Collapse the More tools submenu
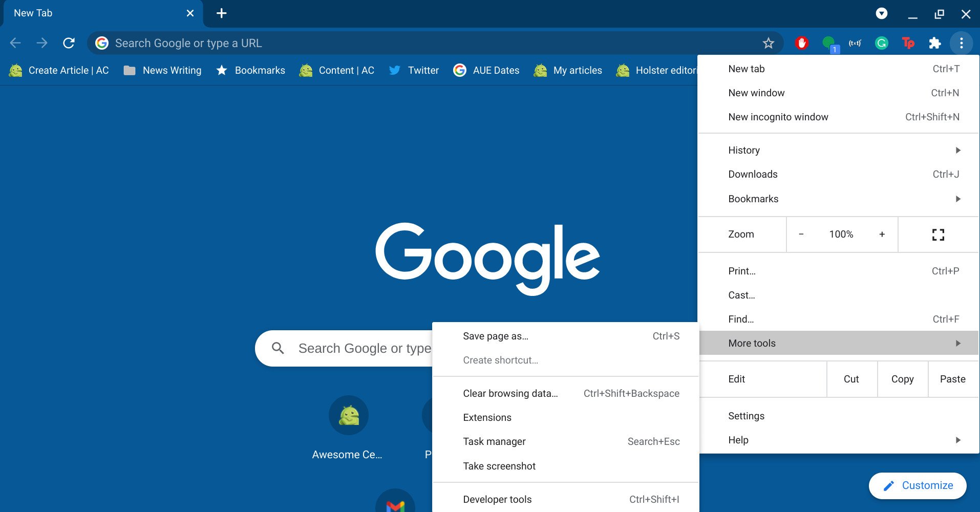Image resolution: width=980 pixels, height=512 pixels. pos(838,343)
